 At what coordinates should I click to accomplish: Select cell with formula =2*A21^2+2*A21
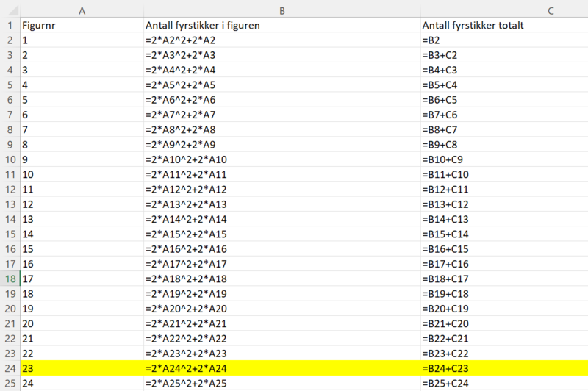[282, 323]
